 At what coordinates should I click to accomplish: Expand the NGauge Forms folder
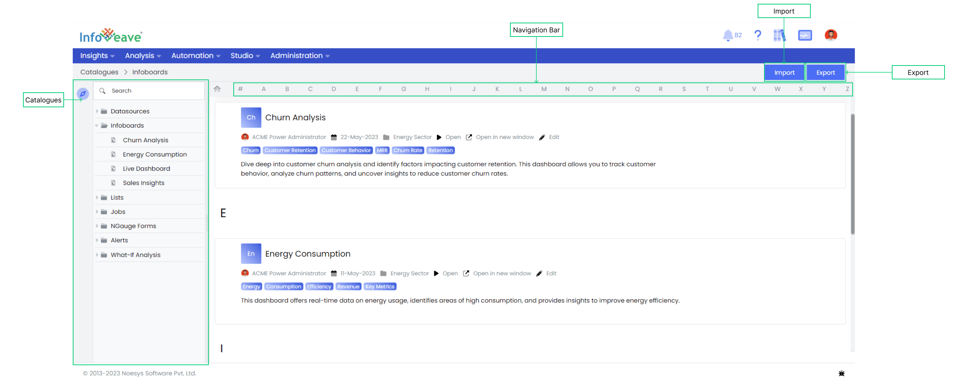(x=96, y=226)
